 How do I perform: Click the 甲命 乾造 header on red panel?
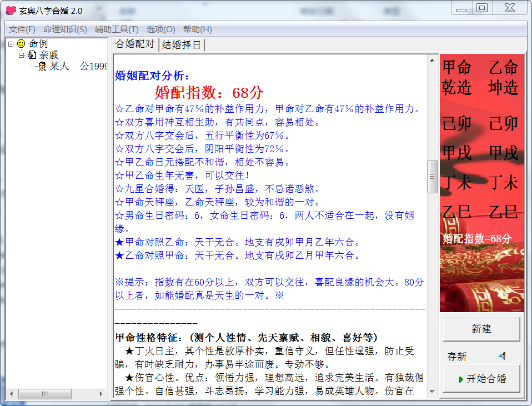[456, 77]
